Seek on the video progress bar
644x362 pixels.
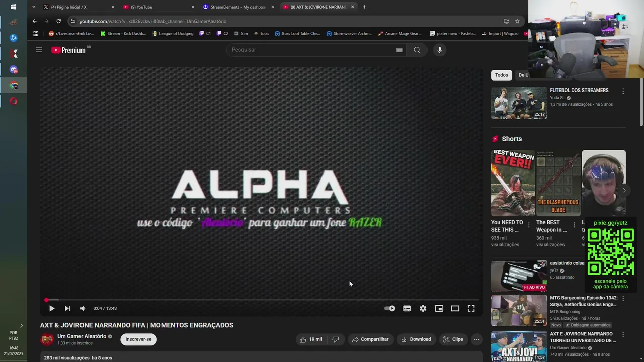[x=262, y=300]
